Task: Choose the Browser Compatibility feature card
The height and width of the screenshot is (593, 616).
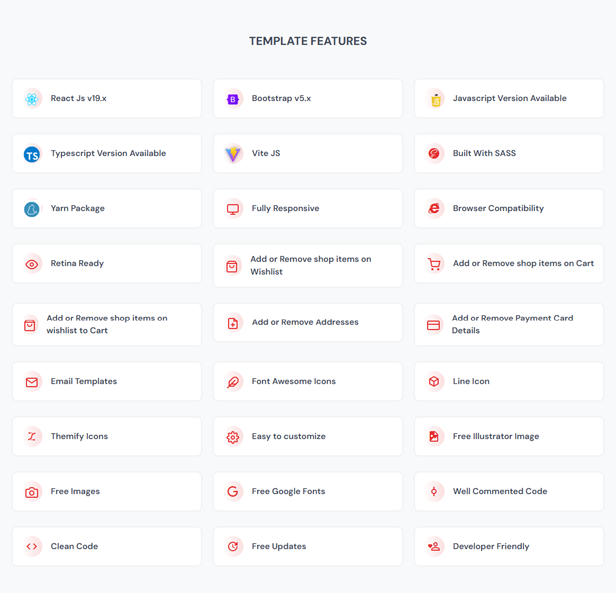Action: click(508, 209)
